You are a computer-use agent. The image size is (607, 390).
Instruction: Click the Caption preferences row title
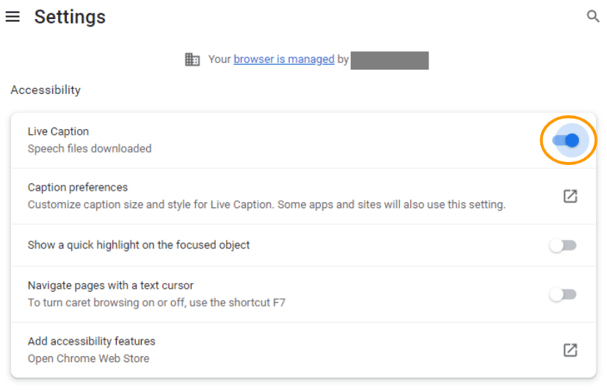[x=77, y=187]
